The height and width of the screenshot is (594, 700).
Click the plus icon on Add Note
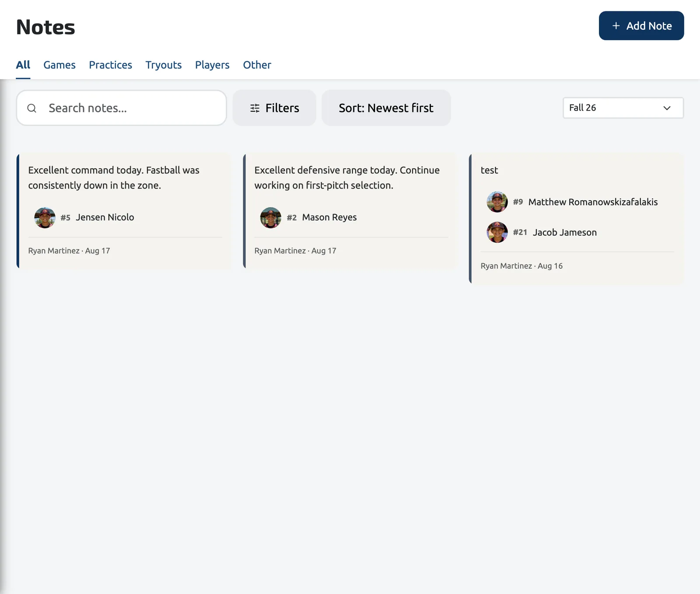(x=616, y=26)
